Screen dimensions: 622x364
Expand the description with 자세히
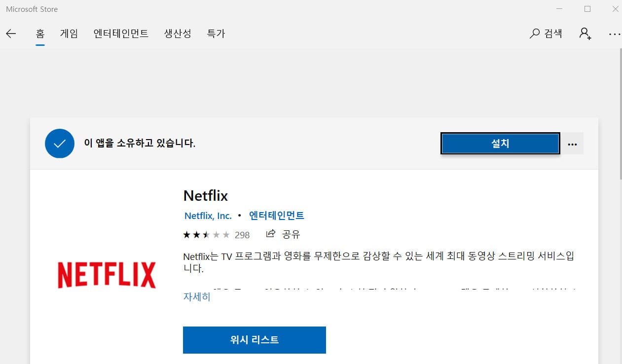197,296
